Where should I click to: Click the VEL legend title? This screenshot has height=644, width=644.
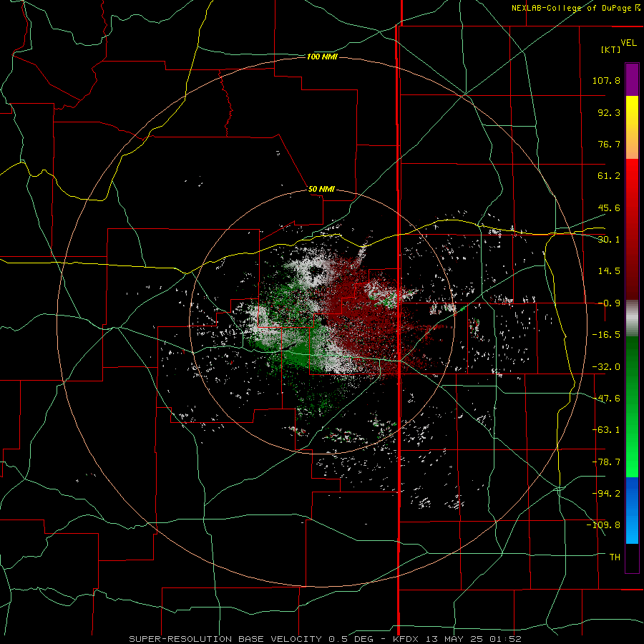click(x=628, y=42)
